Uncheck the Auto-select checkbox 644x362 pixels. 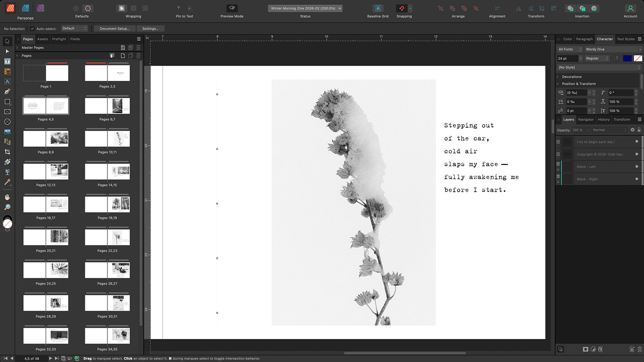click(x=32, y=29)
